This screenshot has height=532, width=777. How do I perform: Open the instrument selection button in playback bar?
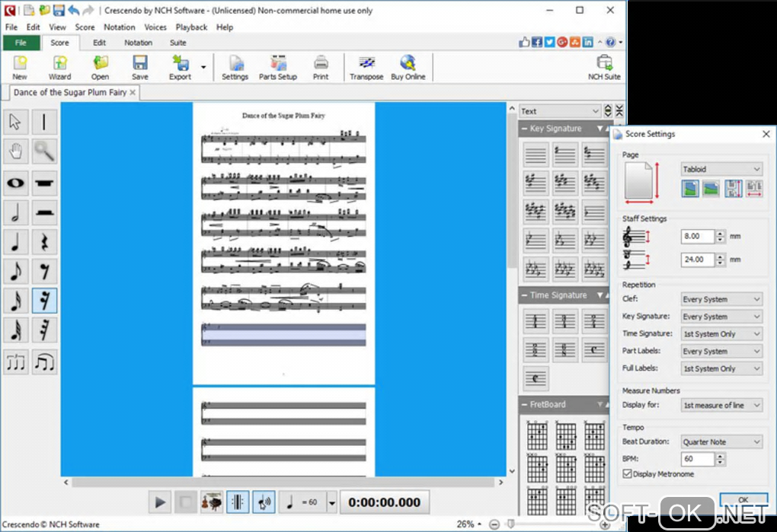[212, 502]
